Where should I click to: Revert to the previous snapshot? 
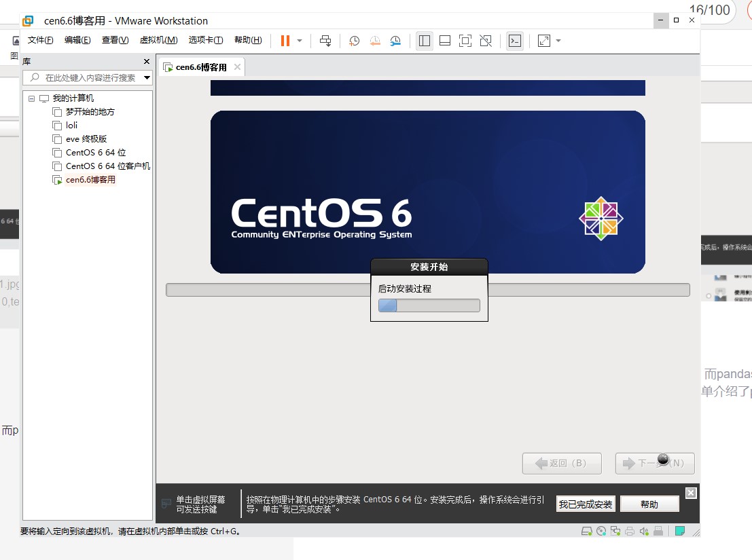(x=375, y=41)
